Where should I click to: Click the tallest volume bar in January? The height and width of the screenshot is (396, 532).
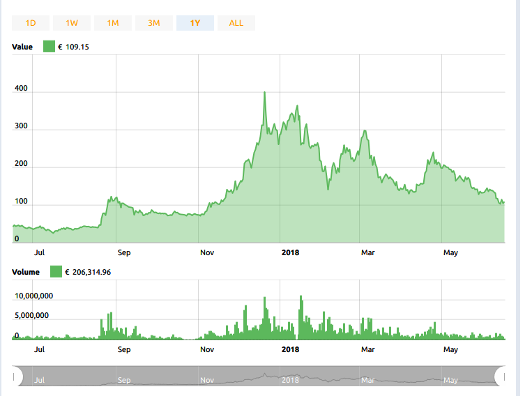point(301,317)
